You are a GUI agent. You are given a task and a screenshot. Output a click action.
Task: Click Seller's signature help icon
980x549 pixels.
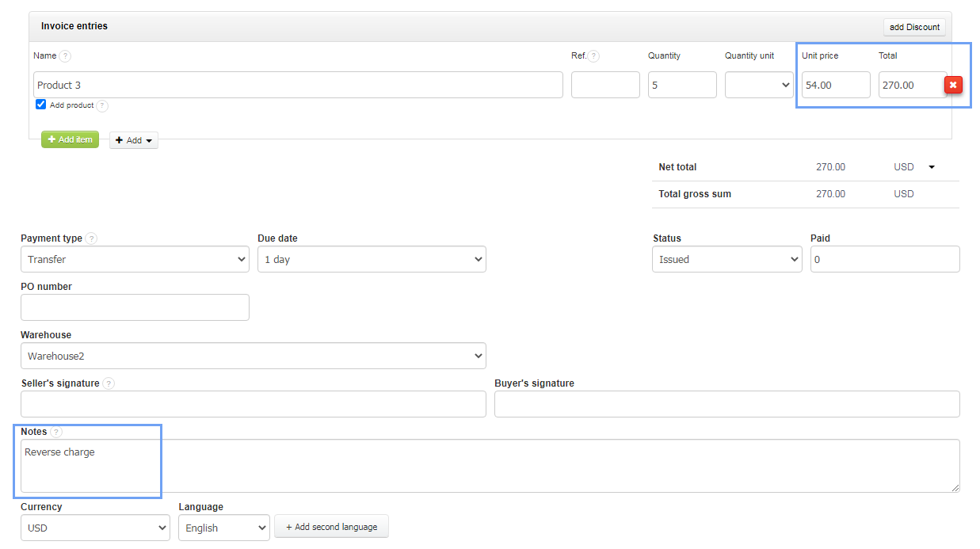point(109,383)
